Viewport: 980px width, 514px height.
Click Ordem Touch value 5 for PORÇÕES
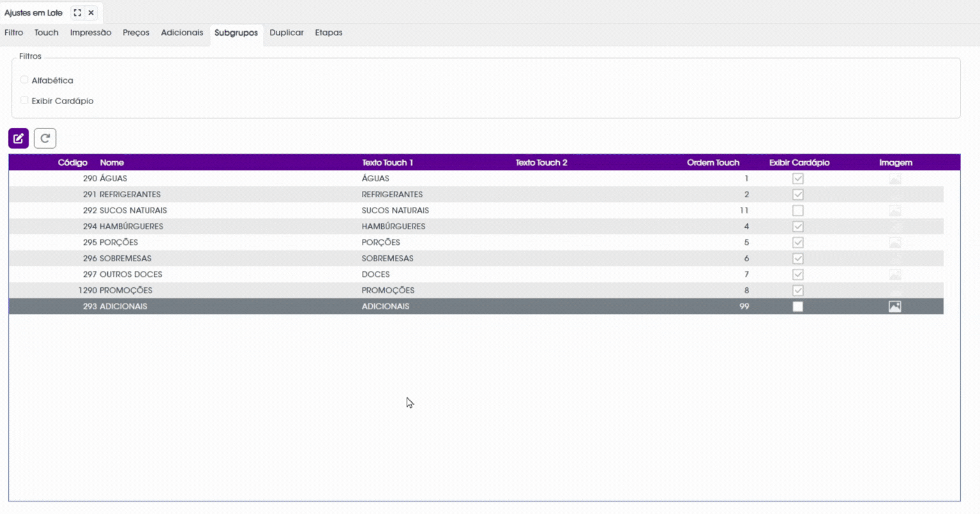[x=746, y=243]
